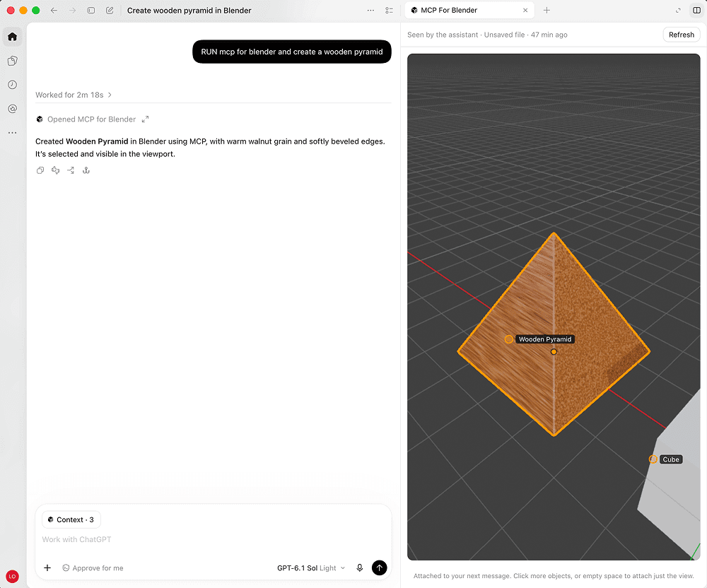Open the task list icon in header
The height and width of the screenshot is (588, 707).
(389, 11)
